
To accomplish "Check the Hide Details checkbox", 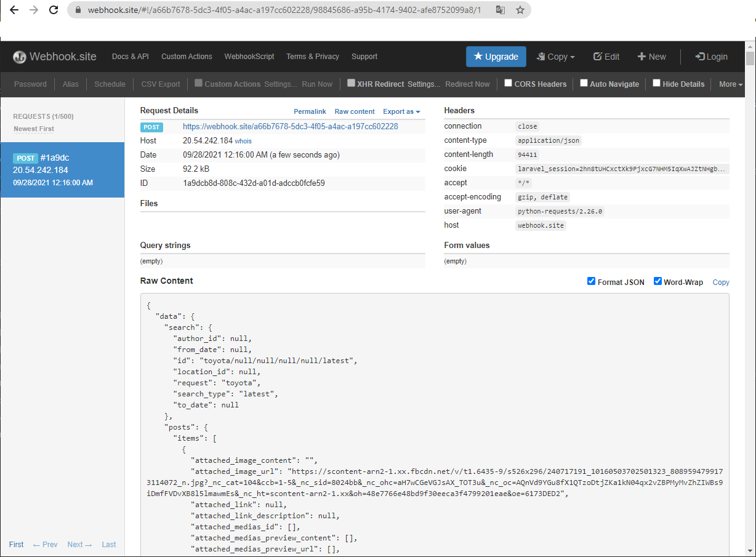I will 656,83.
